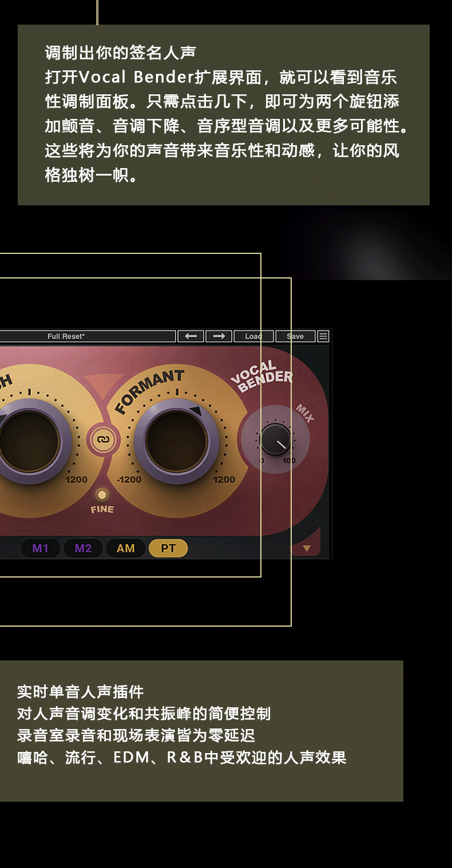Load the previous preset with left arrow

pos(191,336)
